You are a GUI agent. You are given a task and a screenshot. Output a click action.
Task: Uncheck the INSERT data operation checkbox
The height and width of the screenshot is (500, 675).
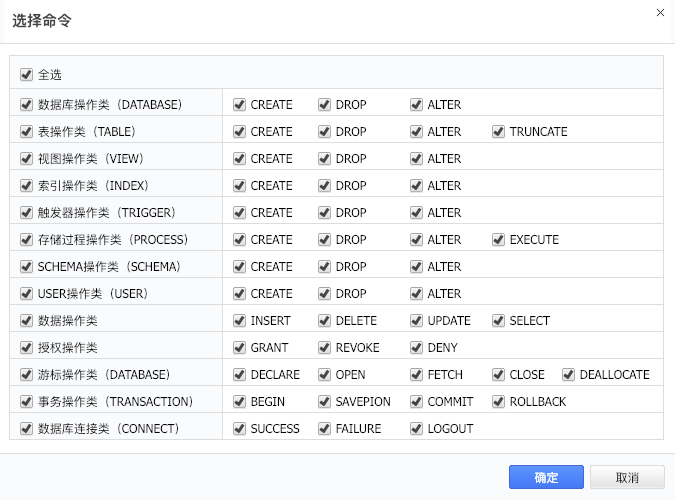(x=240, y=320)
